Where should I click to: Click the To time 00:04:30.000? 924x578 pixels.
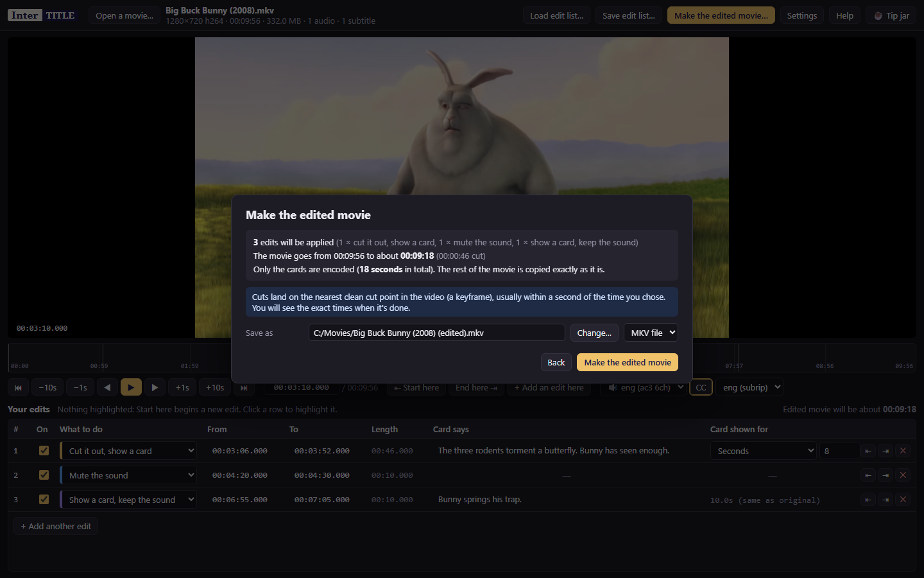pyautogui.click(x=322, y=475)
